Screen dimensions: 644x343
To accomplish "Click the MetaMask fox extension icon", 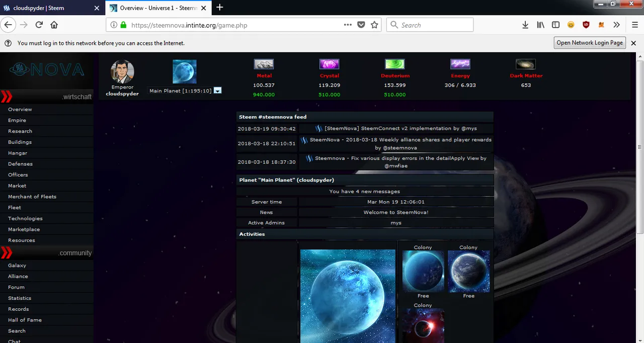I will (x=601, y=25).
